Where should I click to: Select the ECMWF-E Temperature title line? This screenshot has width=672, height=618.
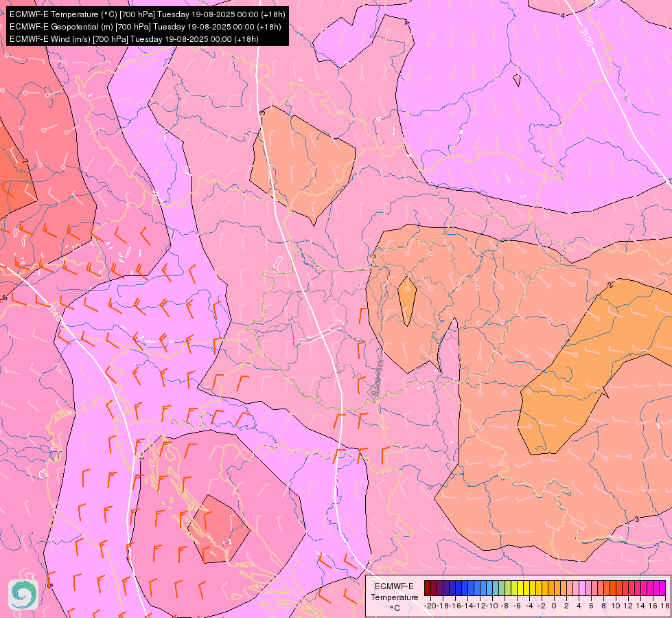point(147,14)
